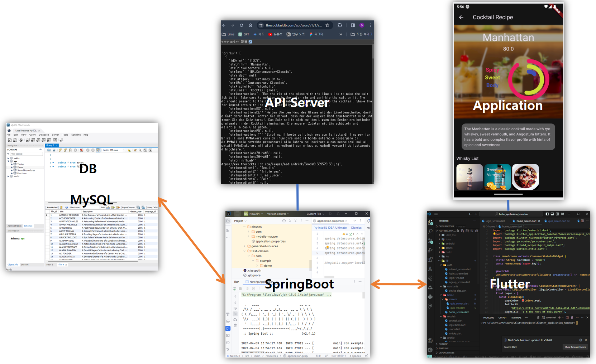Open the Chrome three-dot menu
Image resolution: width=596 pixels, height=364 pixels.
coord(371,25)
